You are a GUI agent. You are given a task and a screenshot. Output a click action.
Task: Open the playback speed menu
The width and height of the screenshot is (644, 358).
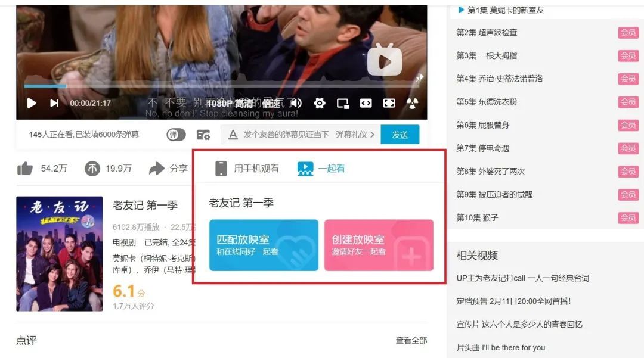(x=271, y=103)
